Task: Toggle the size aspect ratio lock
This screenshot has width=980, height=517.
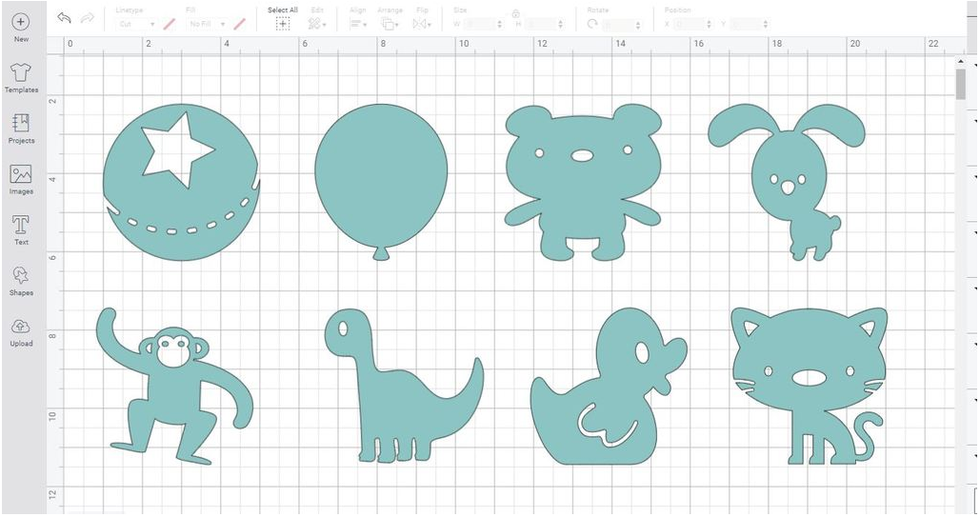Action: pyautogui.click(x=515, y=13)
